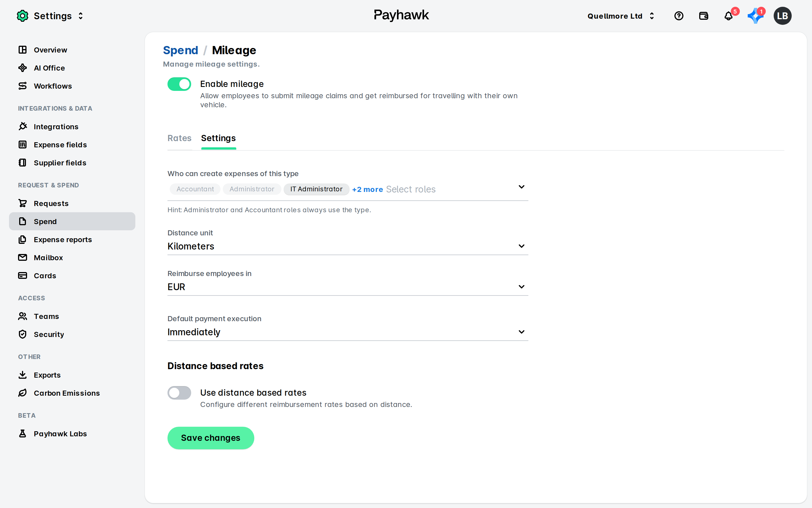812x508 pixels.
Task: Click the Administrator role chip
Action: point(252,189)
